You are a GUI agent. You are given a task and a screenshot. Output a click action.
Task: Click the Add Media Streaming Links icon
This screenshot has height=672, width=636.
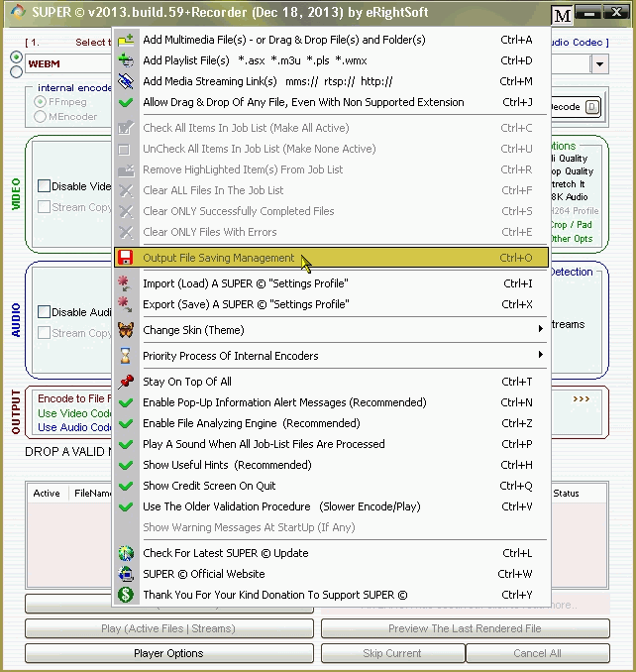click(x=126, y=81)
